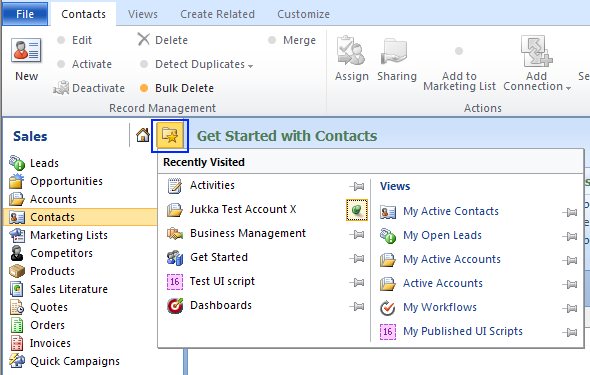Pin the My Open Leads view
This screenshot has height=375, width=590.
tap(570, 236)
